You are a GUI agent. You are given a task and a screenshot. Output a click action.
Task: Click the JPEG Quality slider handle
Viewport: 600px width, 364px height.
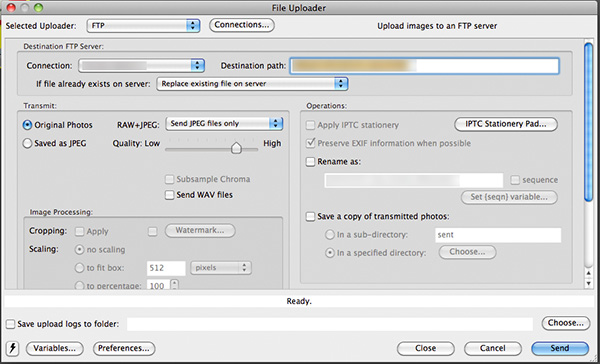pyautogui.click(x=236, y=148)
